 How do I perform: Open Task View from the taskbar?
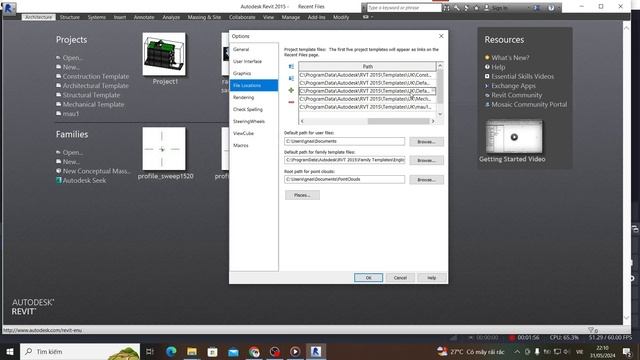pyautogui.click(x=150, y=351)
